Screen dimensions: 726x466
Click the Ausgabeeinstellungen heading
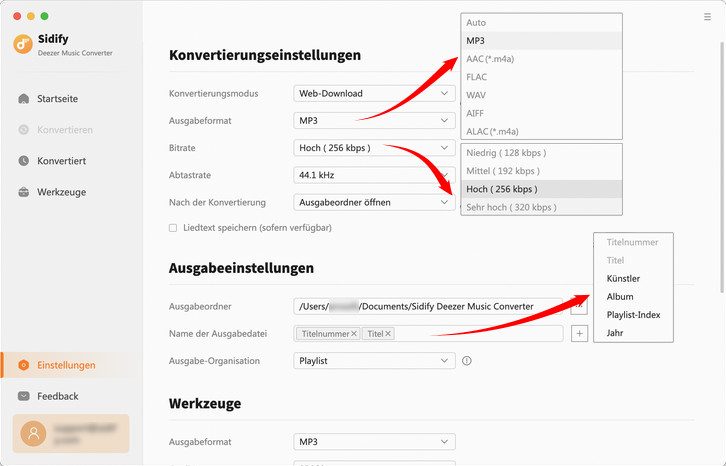pyautogui.click(x=241, y=268)
